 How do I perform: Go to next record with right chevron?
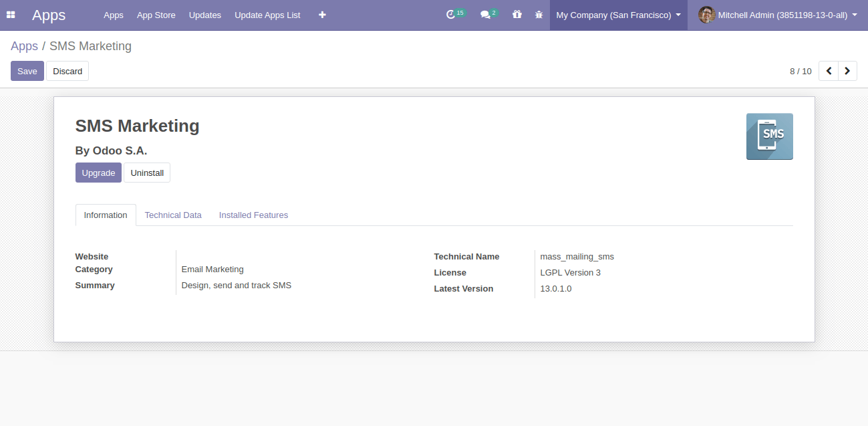847,71
